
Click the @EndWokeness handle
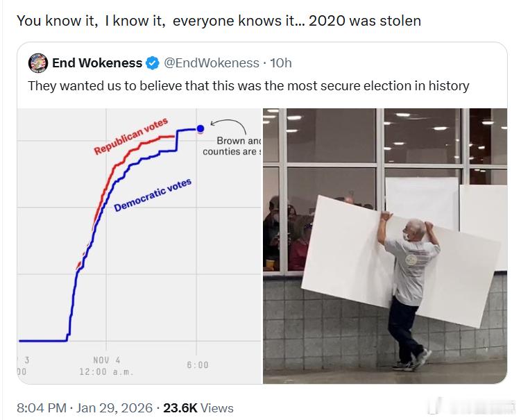point(211,63)
